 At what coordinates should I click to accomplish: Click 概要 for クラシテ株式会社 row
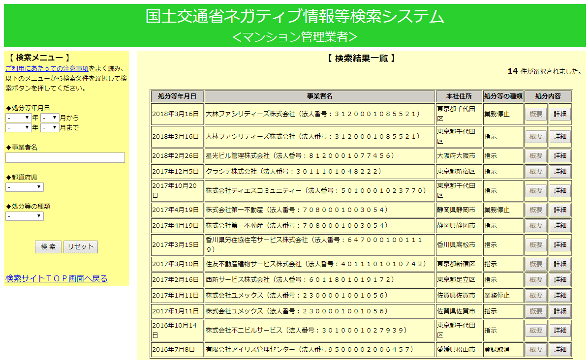(x=536, y=172)
